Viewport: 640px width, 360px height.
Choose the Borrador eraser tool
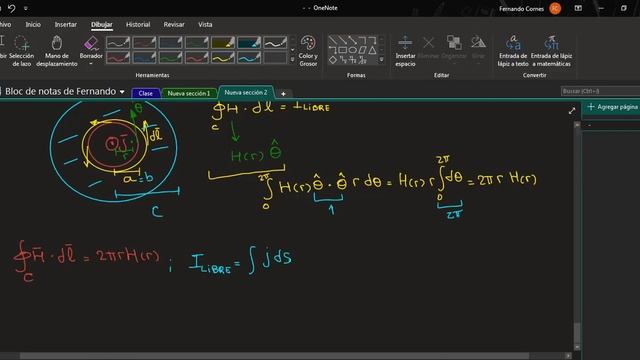pyautogui.click(x=91, y=47)
